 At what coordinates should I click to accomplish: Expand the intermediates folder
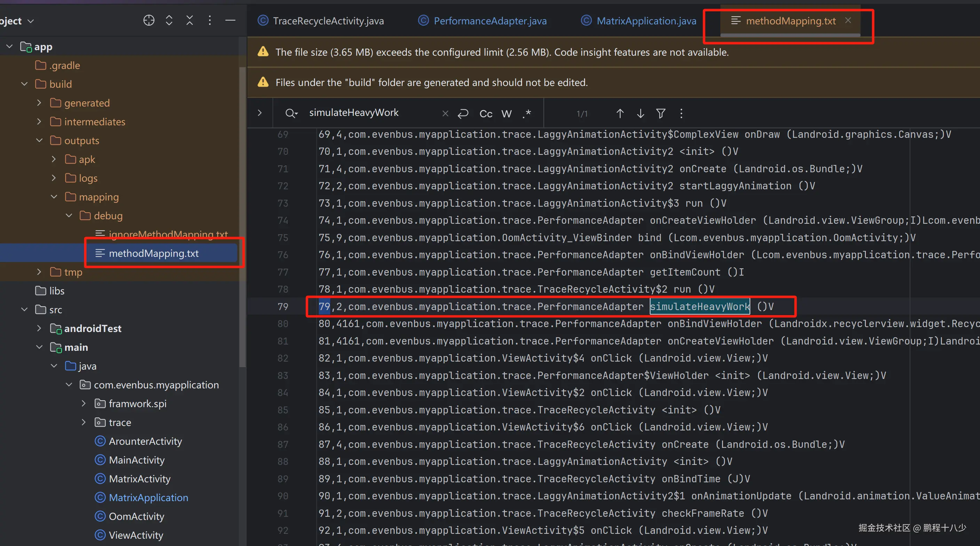(39, 122)
